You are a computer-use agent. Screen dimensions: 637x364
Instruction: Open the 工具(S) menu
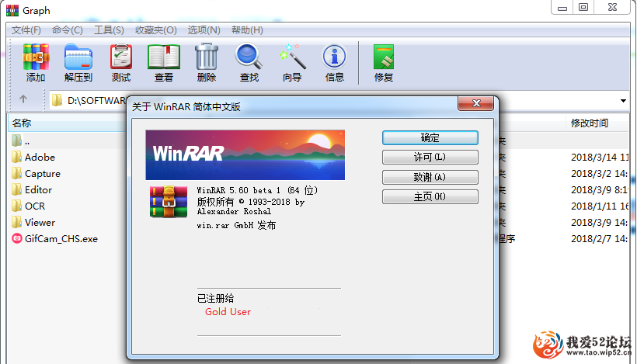click(109, 30)
